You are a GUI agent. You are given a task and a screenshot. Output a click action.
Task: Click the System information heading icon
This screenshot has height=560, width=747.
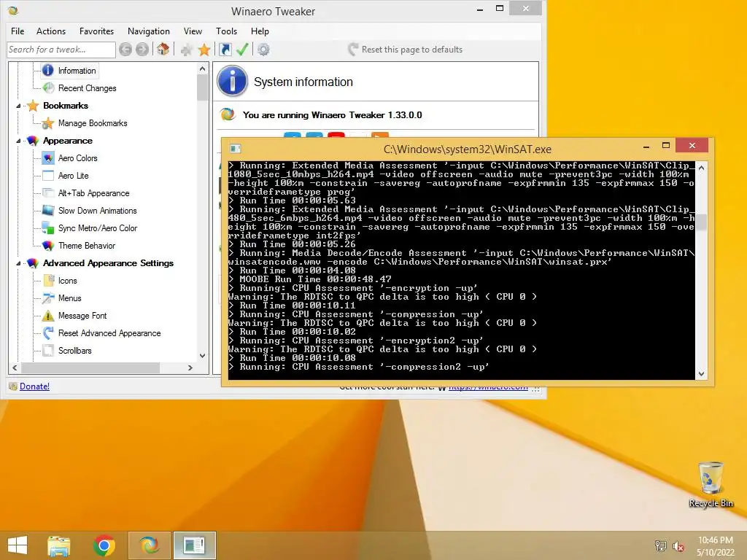pyautogui.click(x=233, y=82)
